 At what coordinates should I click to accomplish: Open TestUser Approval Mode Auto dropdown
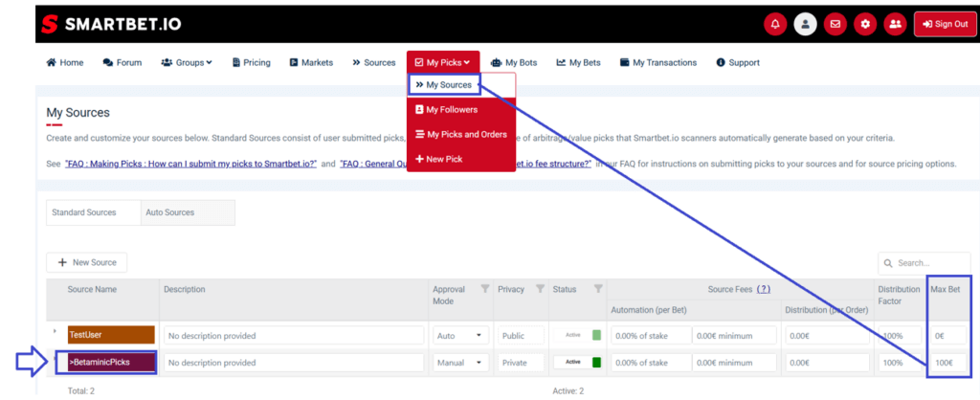[x=460, y=336]
